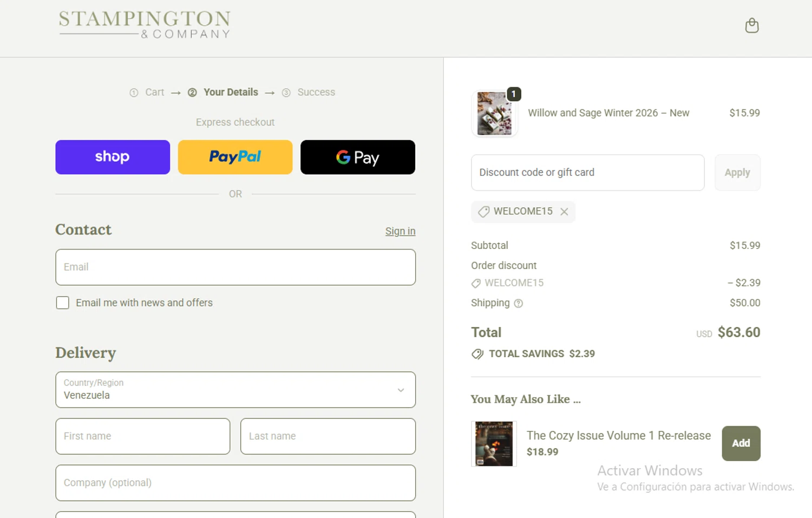Remove the WELCOME15 discount code chip
This screenshot has width=812, height=518.
pos(564,212)
